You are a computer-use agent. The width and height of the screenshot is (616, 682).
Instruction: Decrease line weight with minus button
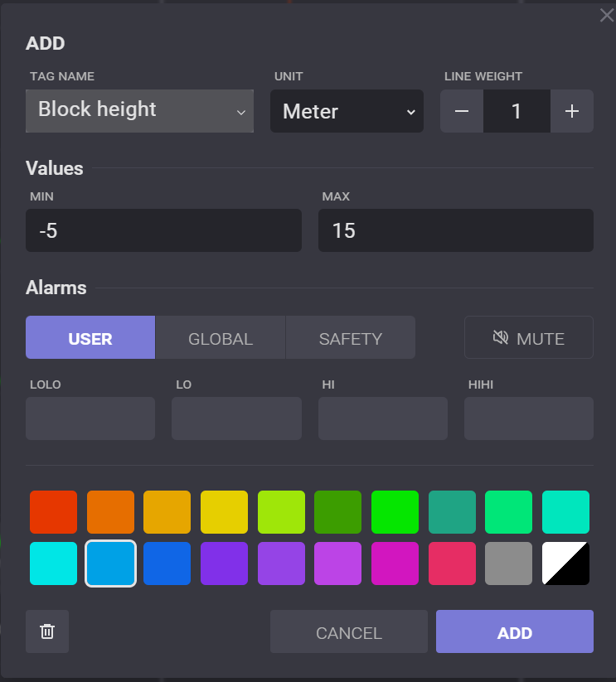[462, 111]
